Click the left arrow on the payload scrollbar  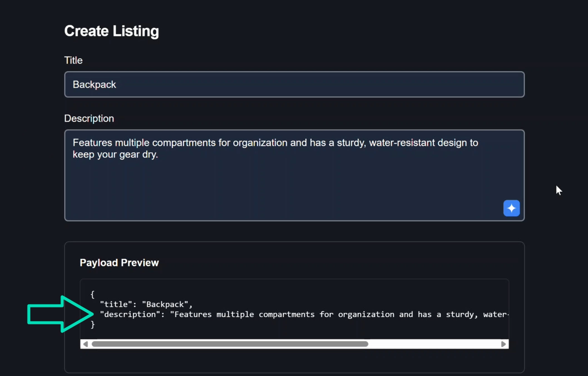(86, 344)
